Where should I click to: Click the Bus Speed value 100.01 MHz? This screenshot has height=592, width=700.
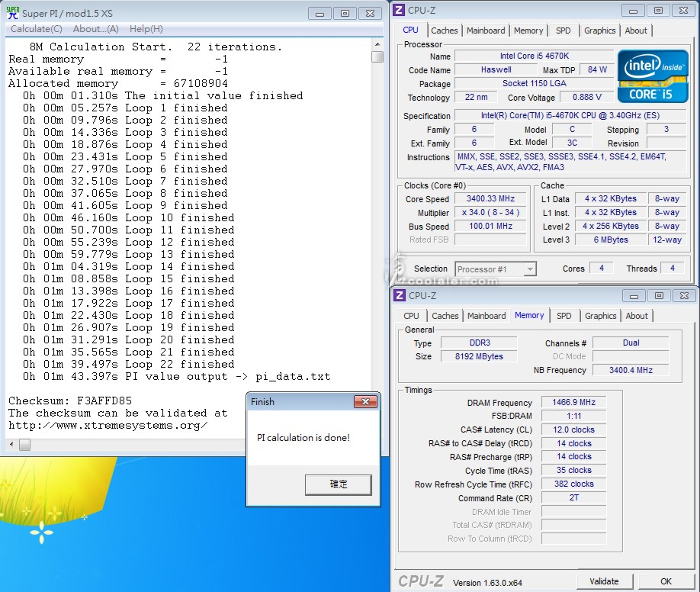click(490, 226)
